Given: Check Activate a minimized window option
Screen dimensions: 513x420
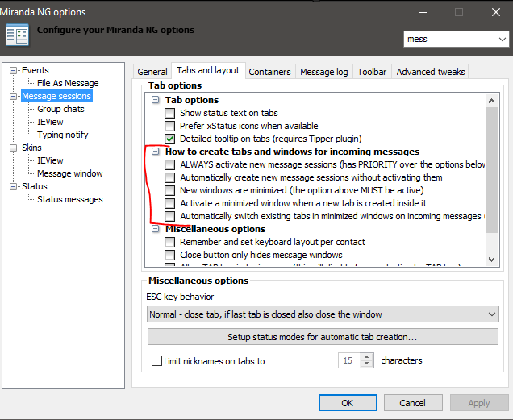Looking at the screenshot, I should [x=169, y=203].
